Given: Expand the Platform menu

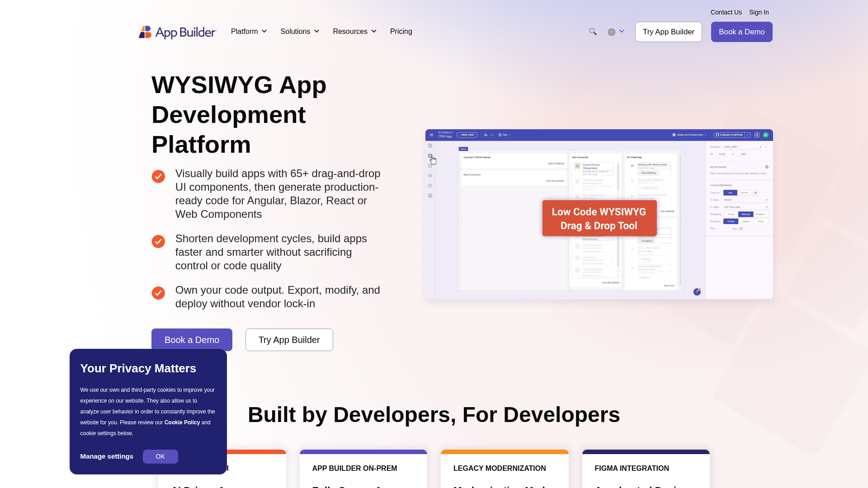Looking at the screenshot, I should (x=249, y=32).
